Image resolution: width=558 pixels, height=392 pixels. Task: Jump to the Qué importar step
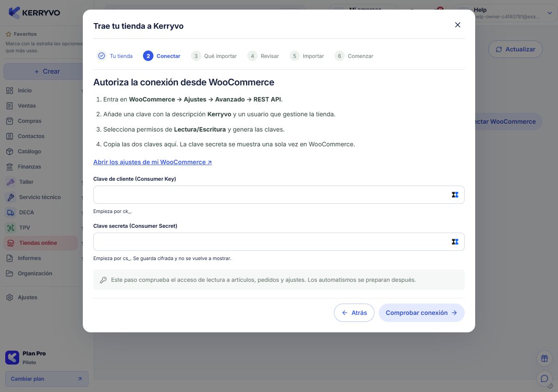pos(214,56)
